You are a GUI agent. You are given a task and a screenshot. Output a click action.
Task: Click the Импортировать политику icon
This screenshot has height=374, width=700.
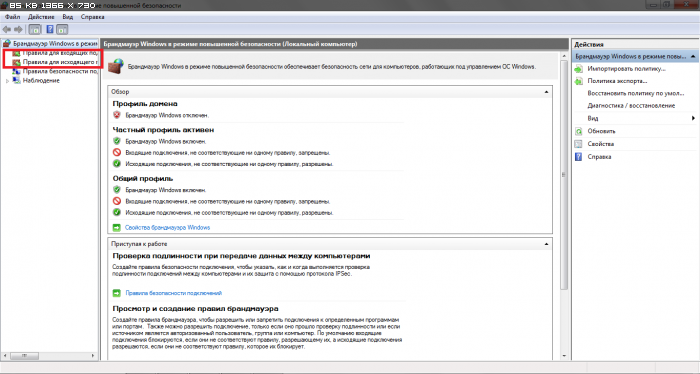(579, 69)
